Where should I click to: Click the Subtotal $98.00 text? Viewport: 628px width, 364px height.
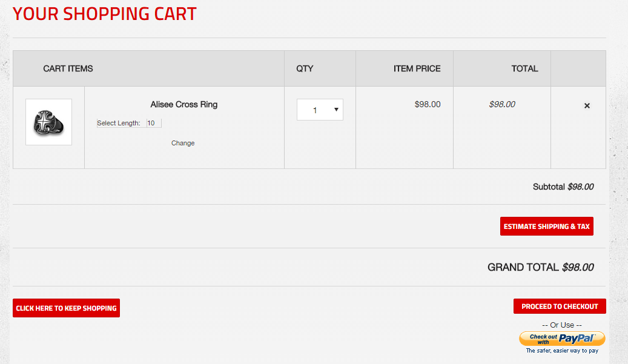[x=563, y=187]
